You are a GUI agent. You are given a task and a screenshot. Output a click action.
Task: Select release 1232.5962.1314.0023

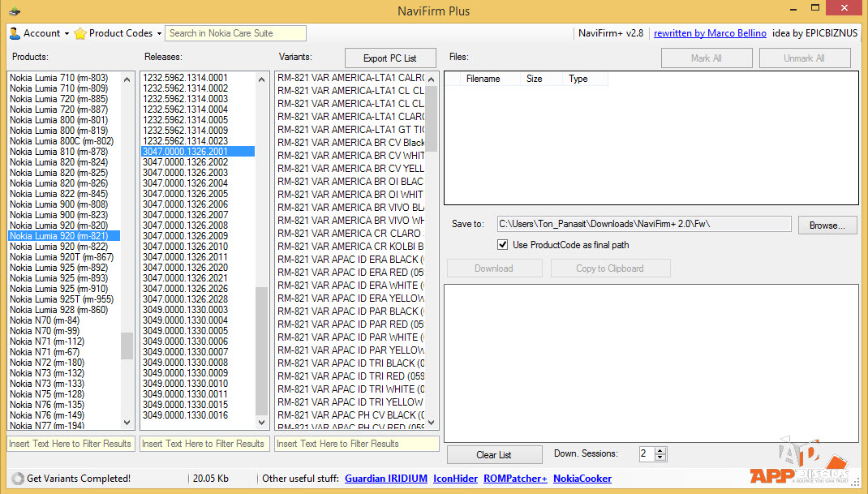coord(198,140)
